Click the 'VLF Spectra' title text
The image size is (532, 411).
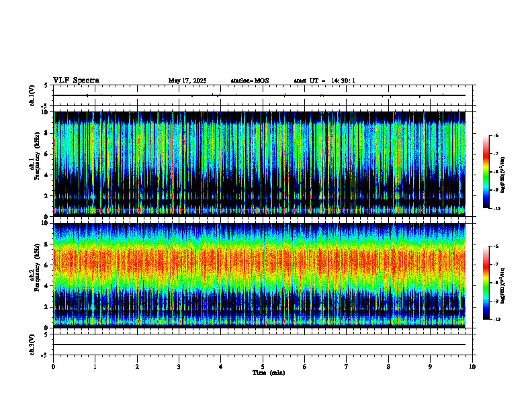pos(76,81)
